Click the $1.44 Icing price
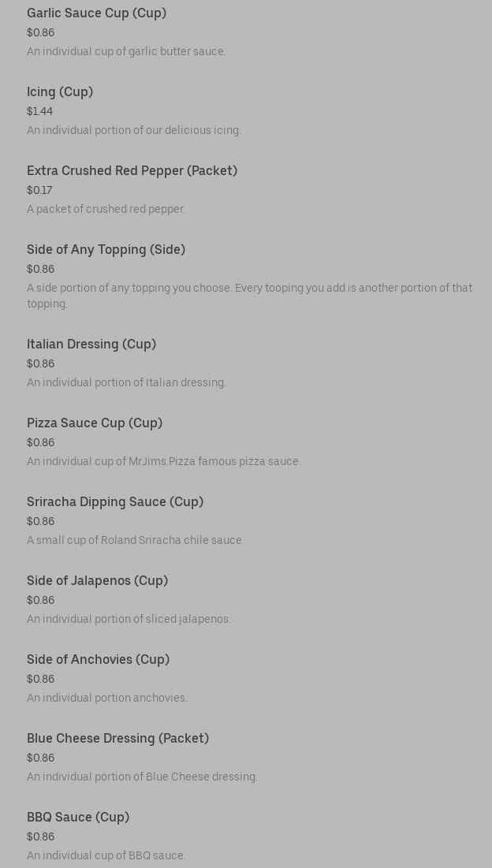 [x=40, y=111]
